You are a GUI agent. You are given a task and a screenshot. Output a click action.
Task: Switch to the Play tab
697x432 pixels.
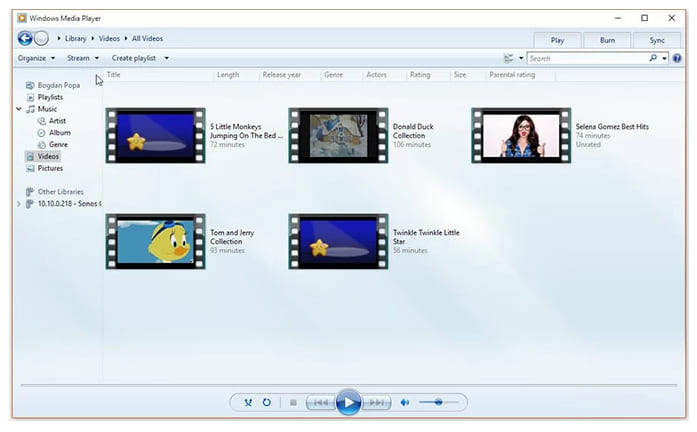[557, 40]
